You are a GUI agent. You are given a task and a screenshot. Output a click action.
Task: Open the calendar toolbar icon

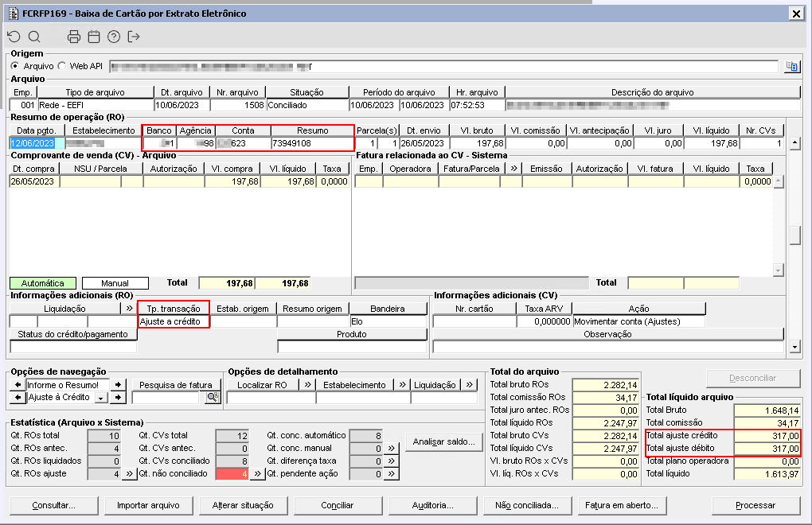coord(94,37)
